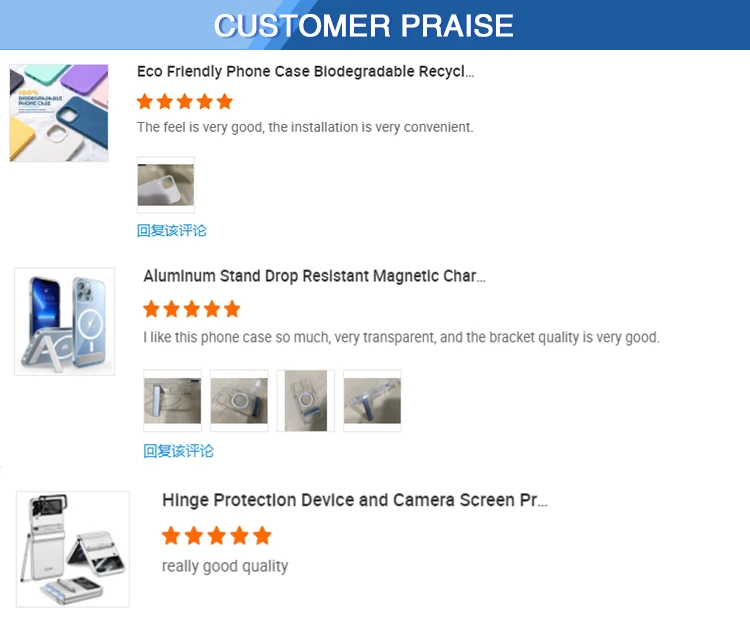Screen dimensions: 750x622
Task: Click the Eco Friendly Phone Case title
Action: 305,72
